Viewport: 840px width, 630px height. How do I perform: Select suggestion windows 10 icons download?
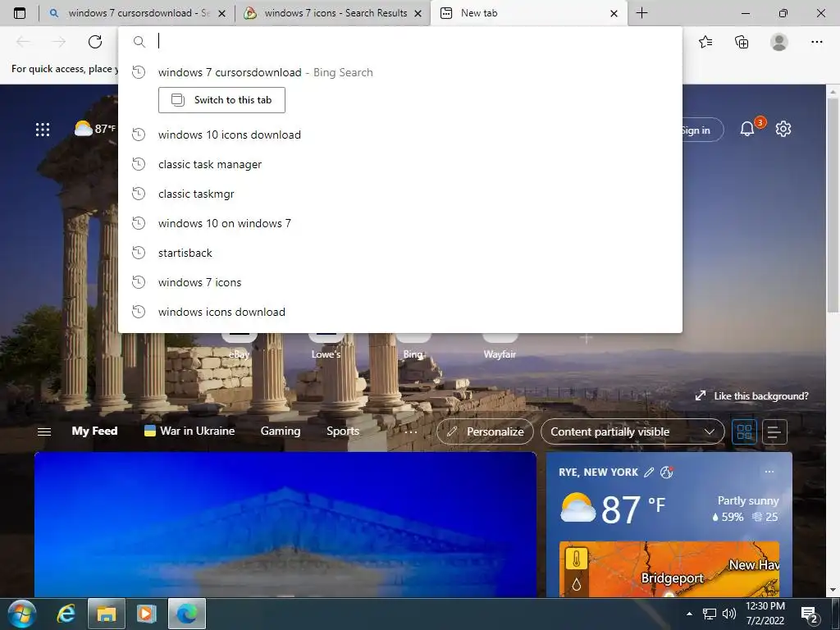[400, 135]
